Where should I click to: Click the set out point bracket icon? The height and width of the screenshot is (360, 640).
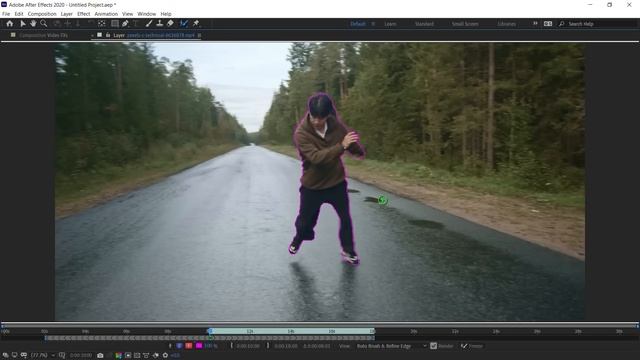point(268,346)
